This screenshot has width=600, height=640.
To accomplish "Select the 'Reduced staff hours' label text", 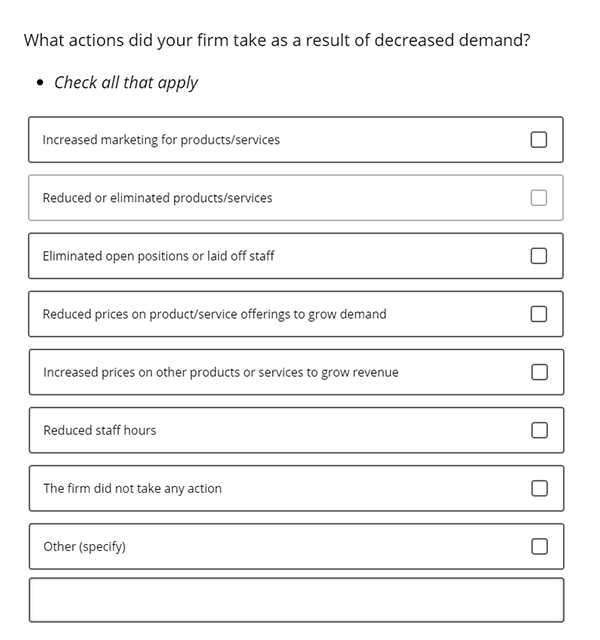I will point(100,430).
